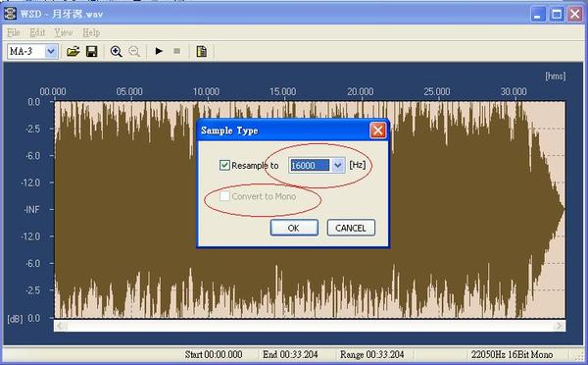
Task: Uncheck the Resample to checkbox
Action: pos(224,165)
